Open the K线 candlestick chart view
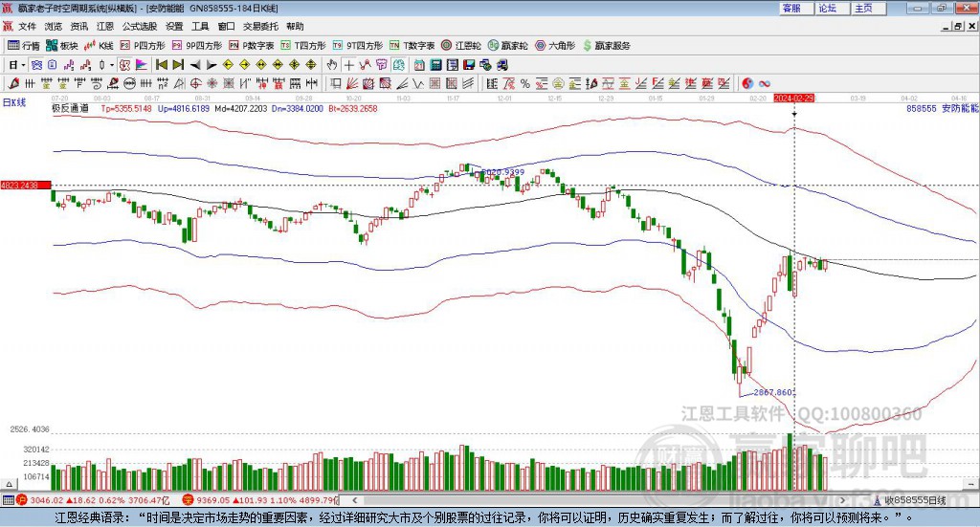Viewport: 980px width, 527px height. [99, 46]
